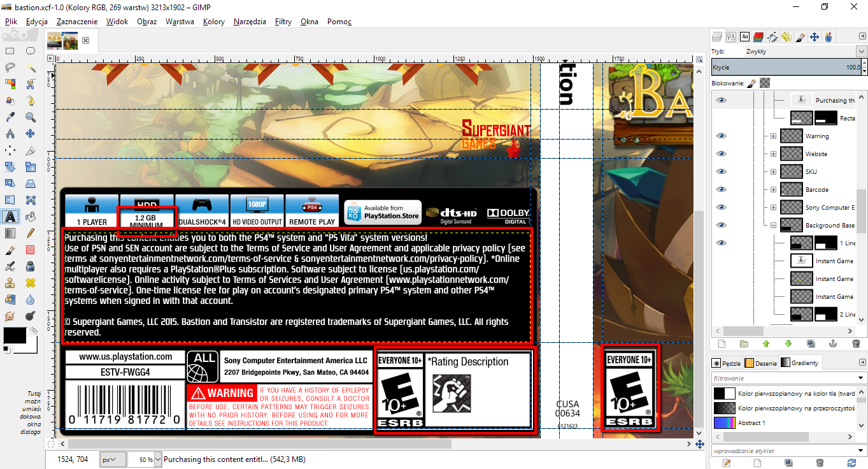Hide the Warning layer group

coord(721,136)
